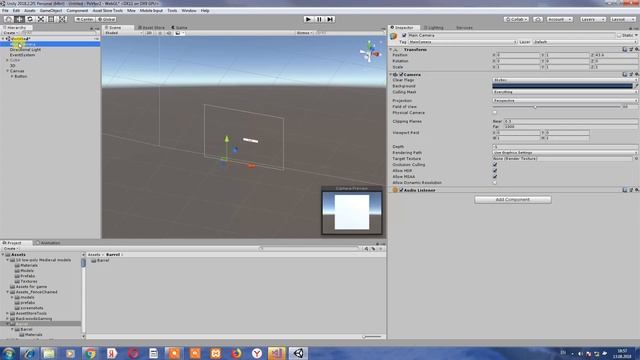Screen dimensions: 640x360
Task: Toggle Global handle rotation button
Action: click(107, 19)
